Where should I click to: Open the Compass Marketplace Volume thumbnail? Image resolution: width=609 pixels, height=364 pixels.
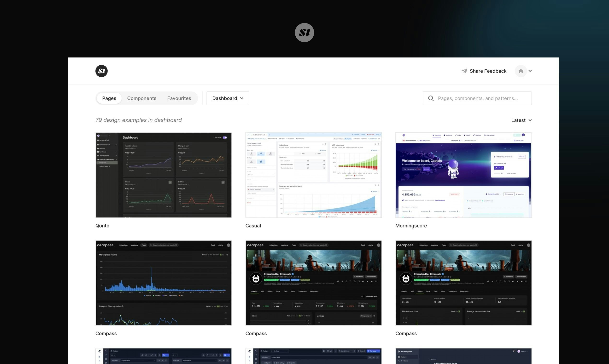click(164, 283)
